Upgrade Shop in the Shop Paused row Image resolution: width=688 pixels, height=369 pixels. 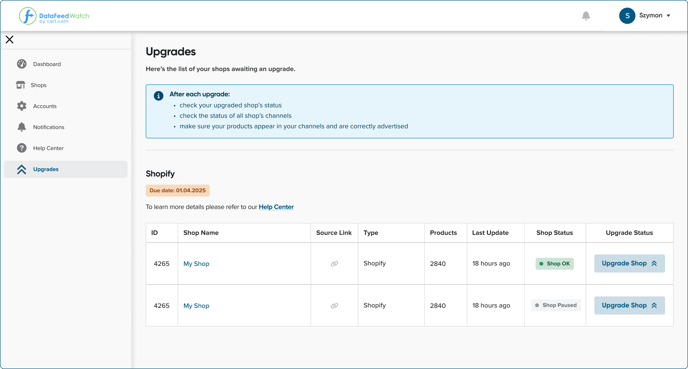[630, 305]
